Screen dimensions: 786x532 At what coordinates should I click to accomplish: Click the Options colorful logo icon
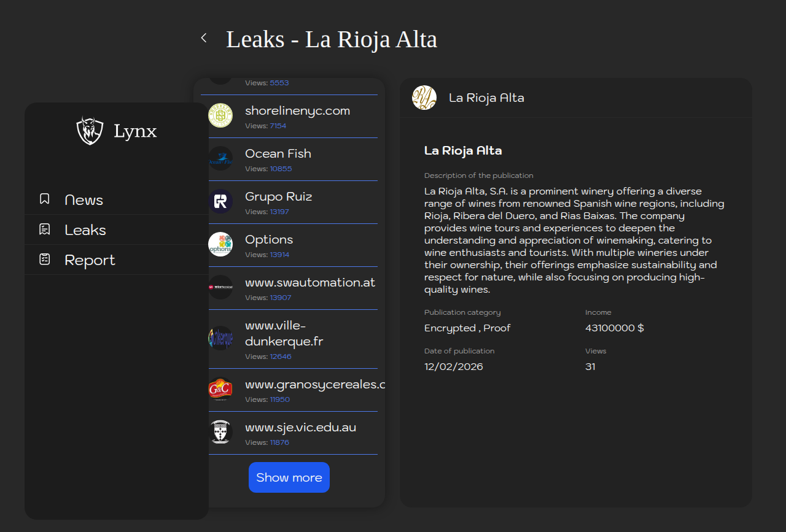(x=220, y=244)
